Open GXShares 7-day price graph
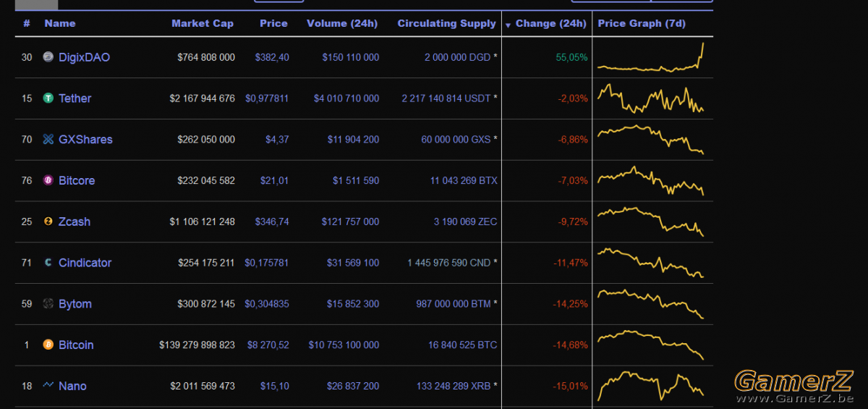868x409 pixels. pos(651,140)
